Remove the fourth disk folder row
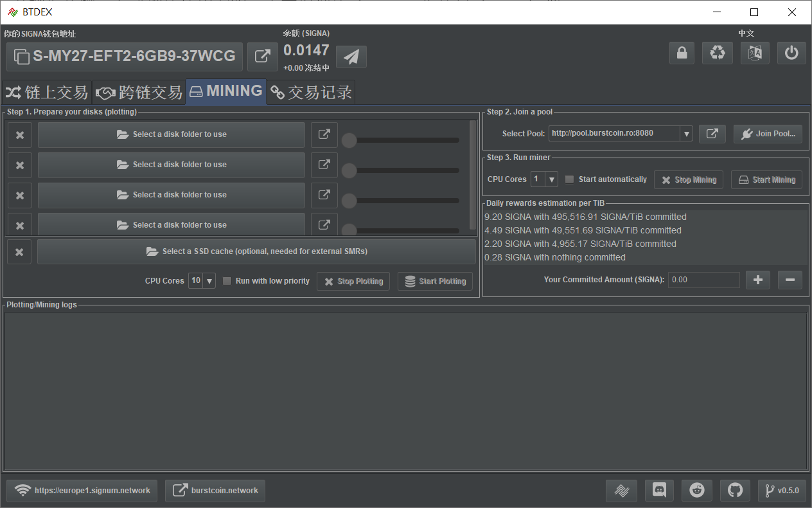The image size is (812, 508). pos(20,225)
